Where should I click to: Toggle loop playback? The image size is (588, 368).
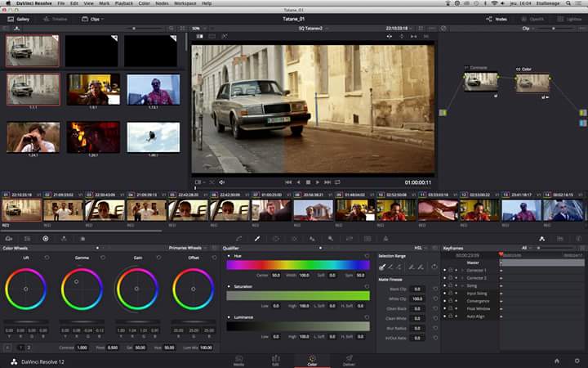337,182
